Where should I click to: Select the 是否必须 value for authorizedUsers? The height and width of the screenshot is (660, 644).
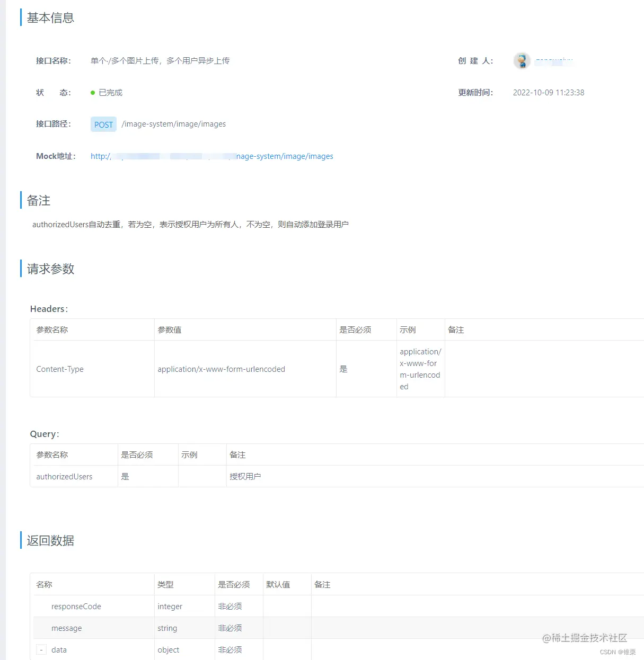[125, 476]
